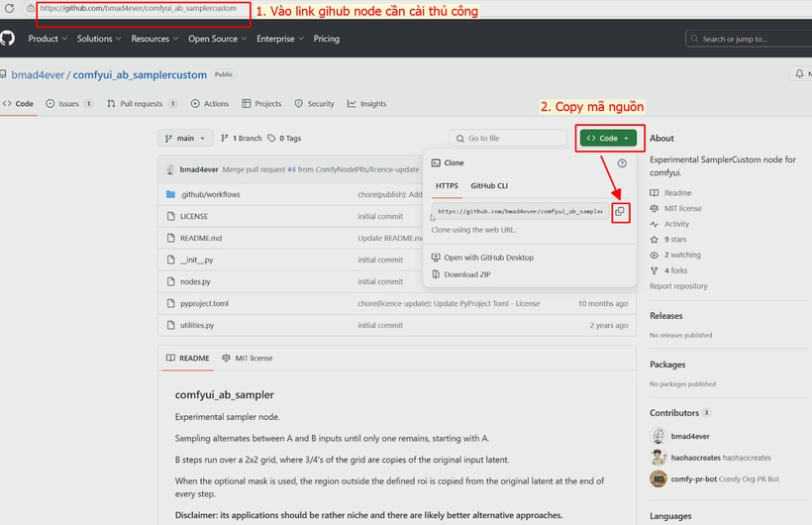Click the comfy-pr-bot contributor avatar
Viewport: 812px width, 525px height.
click(659, 478)
